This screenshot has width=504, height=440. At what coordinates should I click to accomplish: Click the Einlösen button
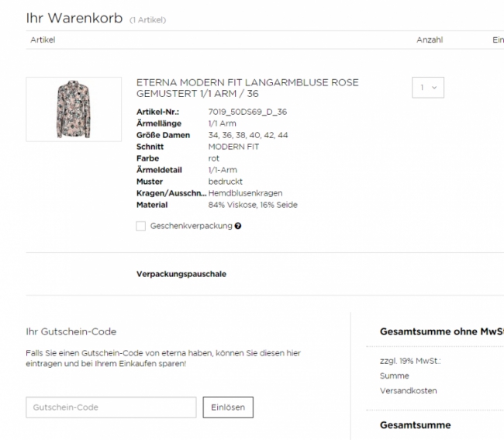(228, 407)
